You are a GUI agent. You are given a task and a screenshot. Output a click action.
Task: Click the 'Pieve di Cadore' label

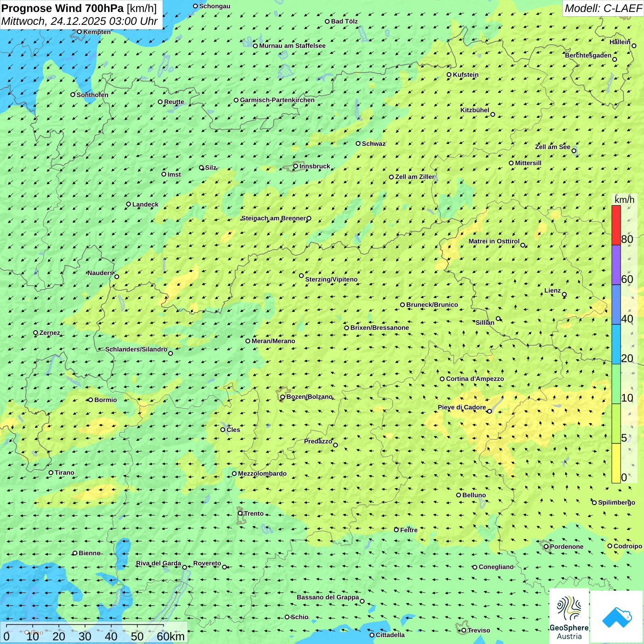[462, 407]
